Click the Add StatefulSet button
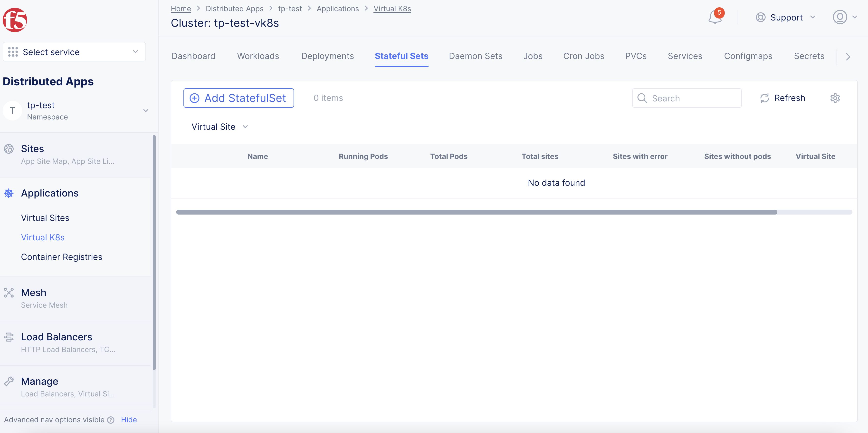 [238, 98]
